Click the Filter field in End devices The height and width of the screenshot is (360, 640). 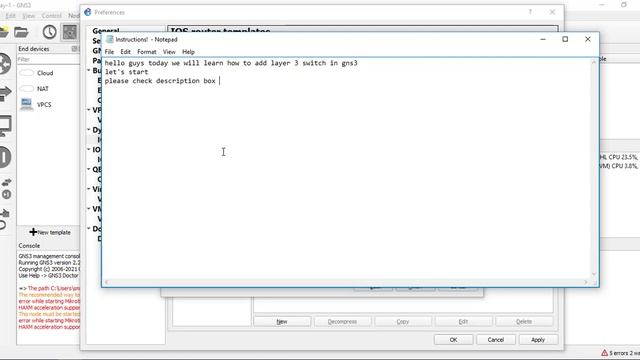pos(48,59)
